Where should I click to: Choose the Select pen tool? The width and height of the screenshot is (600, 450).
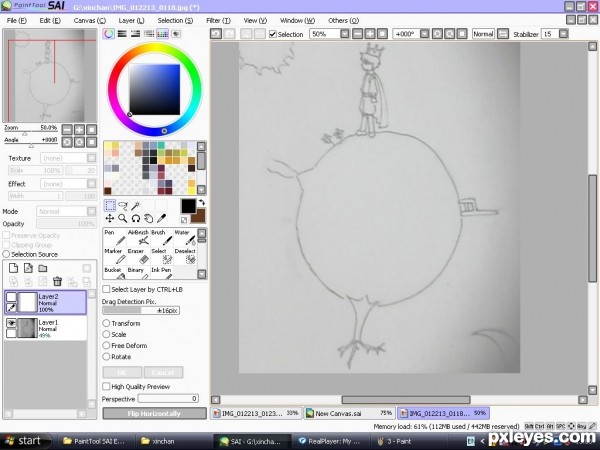pos(161,256)
